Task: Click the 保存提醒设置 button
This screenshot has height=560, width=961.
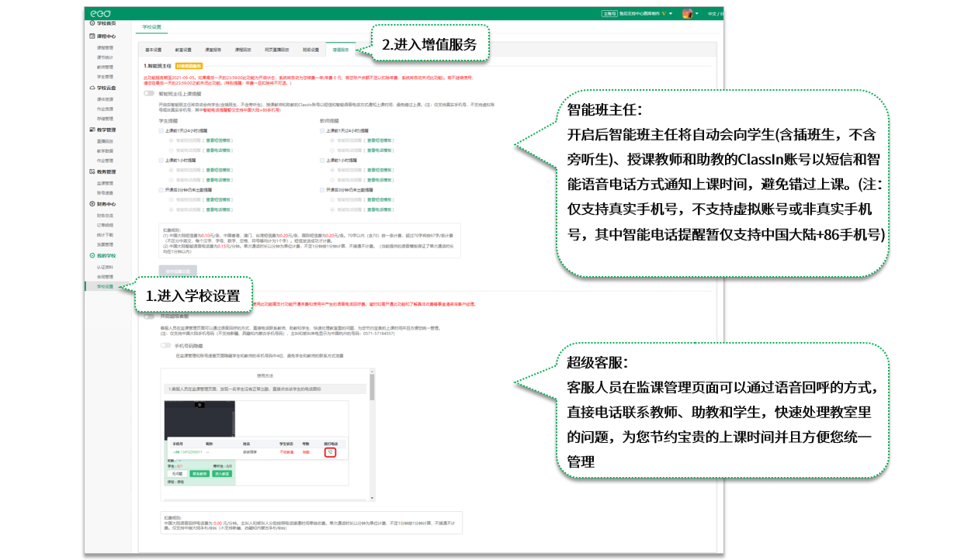Action: (178, 270)
